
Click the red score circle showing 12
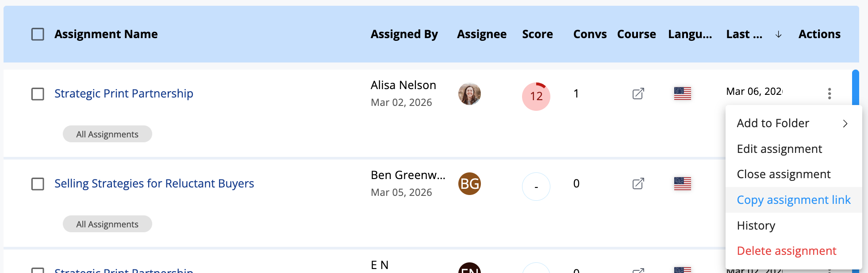pyautogui.click(x=536, y=96)
